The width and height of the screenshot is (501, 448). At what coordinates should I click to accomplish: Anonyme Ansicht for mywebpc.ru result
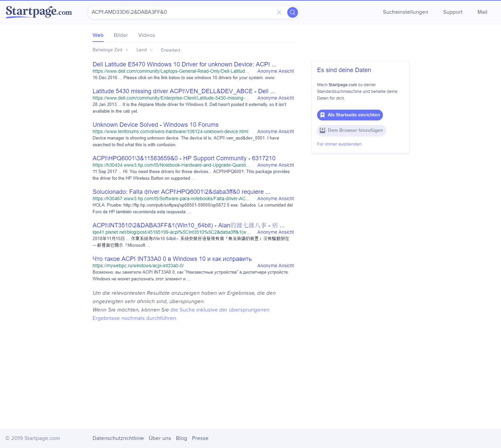click(275, 266)
